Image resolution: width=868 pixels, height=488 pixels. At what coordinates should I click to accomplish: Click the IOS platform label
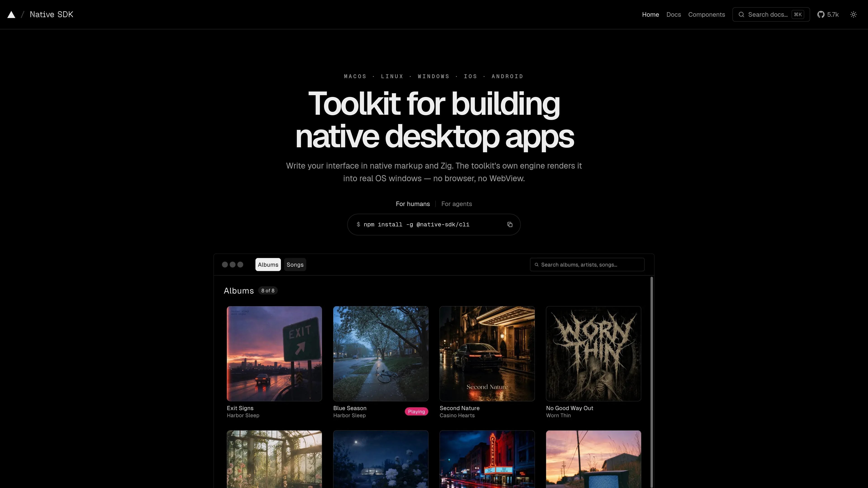coord(470,76)
